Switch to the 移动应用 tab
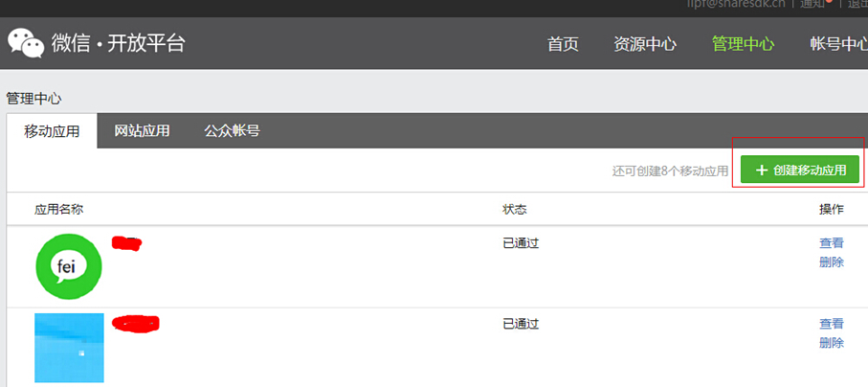 [52, 131]
